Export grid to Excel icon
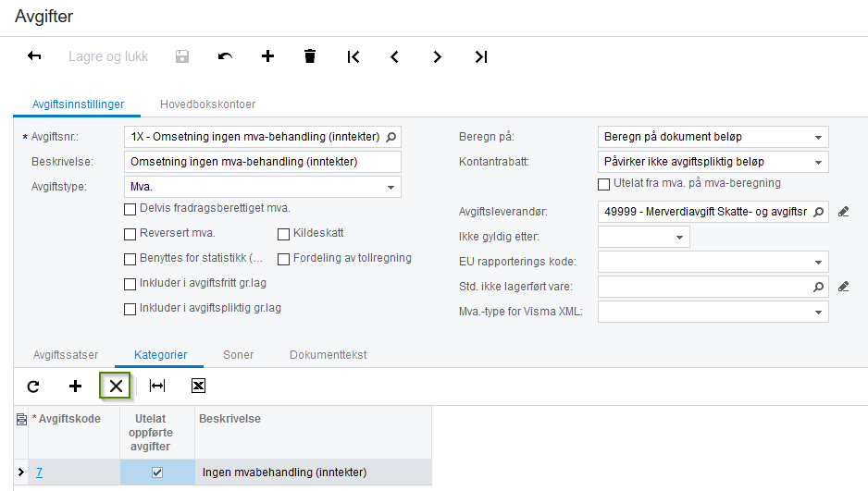This screenshot has height=491, width=868. pyautogui.click(x=198, y=386)
